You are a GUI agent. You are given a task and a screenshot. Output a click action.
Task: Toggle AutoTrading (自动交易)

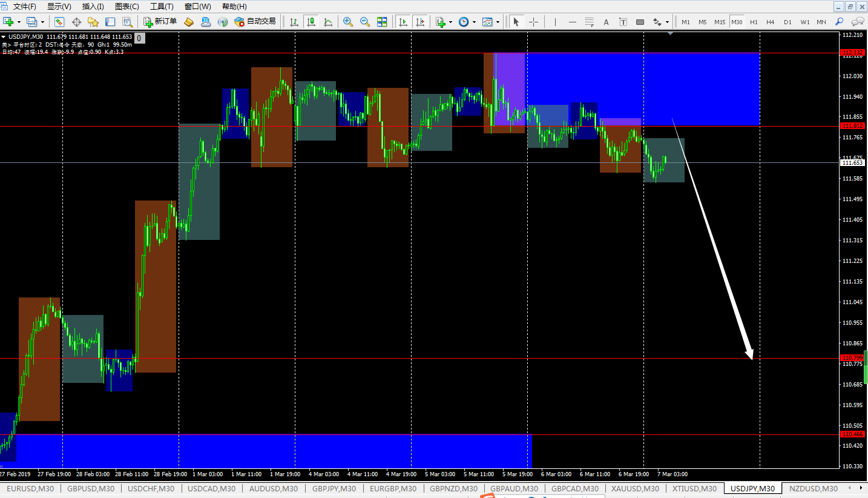[255, 22]
